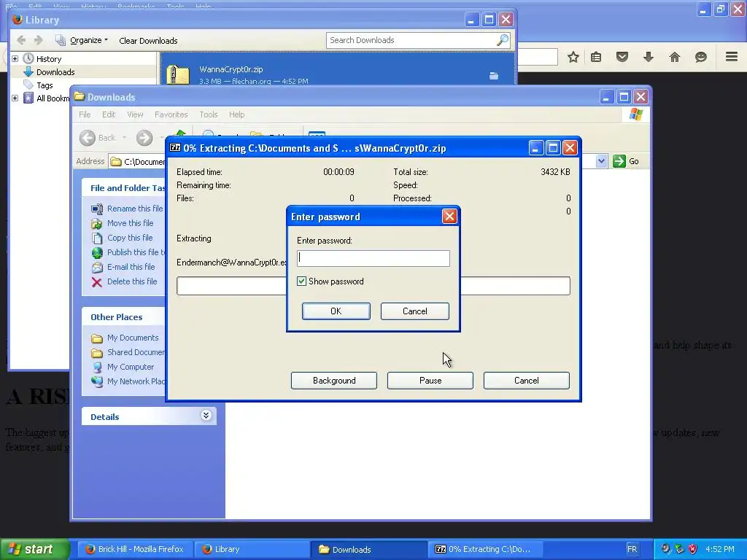Go back in Library window toolbar
Screen dimensions: 747x560
click(x=21, y=40)
